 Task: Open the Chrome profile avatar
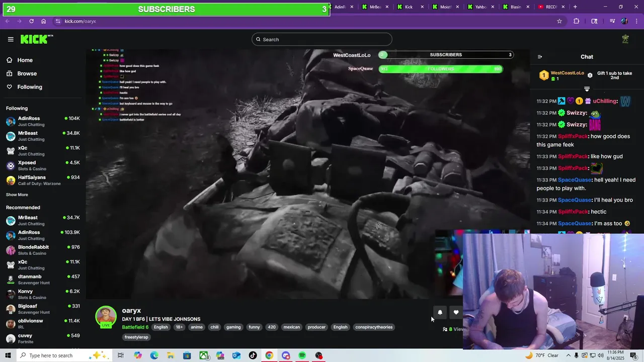tap(624, 21)
